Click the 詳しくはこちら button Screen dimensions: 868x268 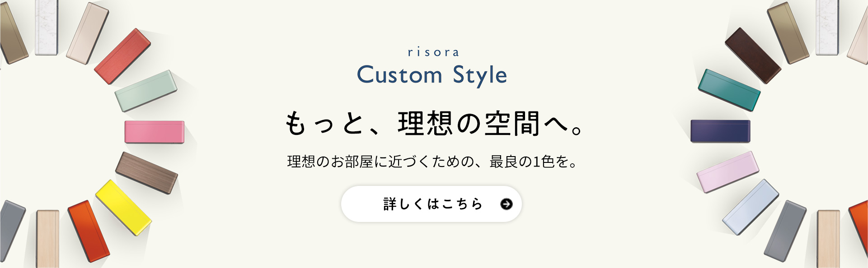click(x=431, y=204)
